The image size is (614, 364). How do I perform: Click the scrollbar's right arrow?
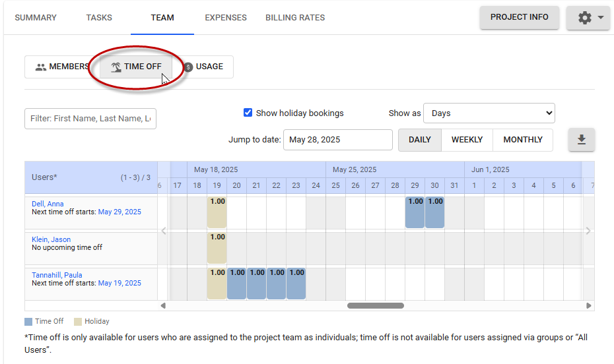(589, 305)
